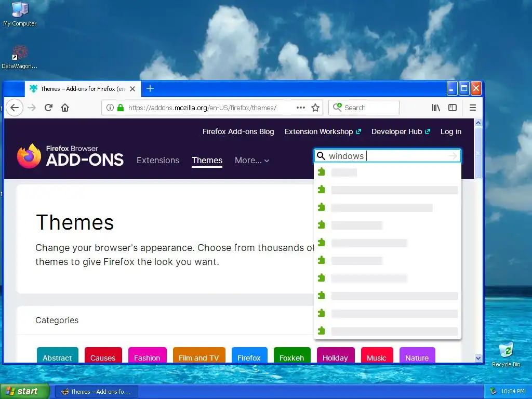Reload the current page
Screen dimensions: 532x399
(x=48, y=108)
